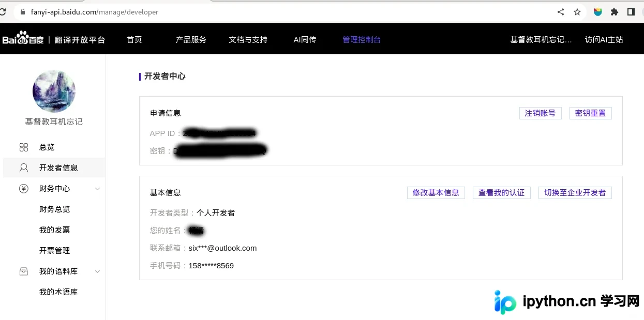
Task: Click the user avatar image
Action: coord(54,91)
